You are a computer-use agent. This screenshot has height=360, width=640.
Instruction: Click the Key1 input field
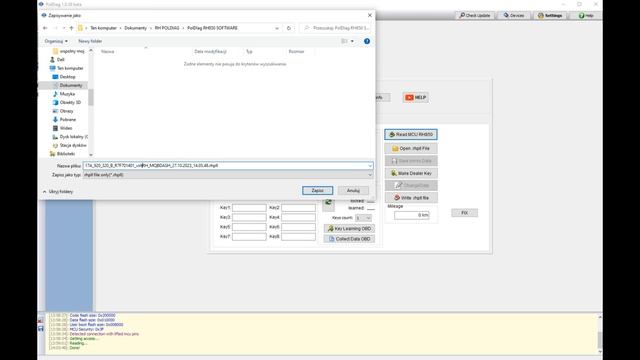(249, 208)
